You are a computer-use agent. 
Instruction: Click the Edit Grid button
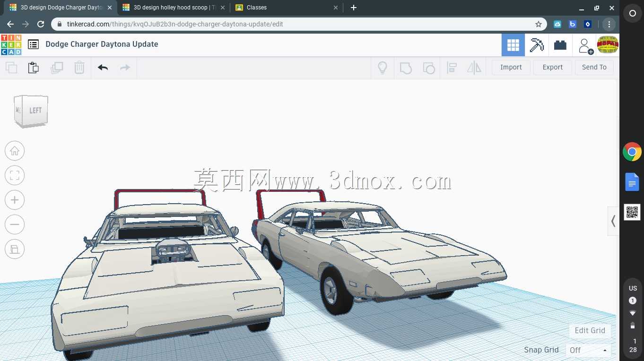[x=590, y=330]
